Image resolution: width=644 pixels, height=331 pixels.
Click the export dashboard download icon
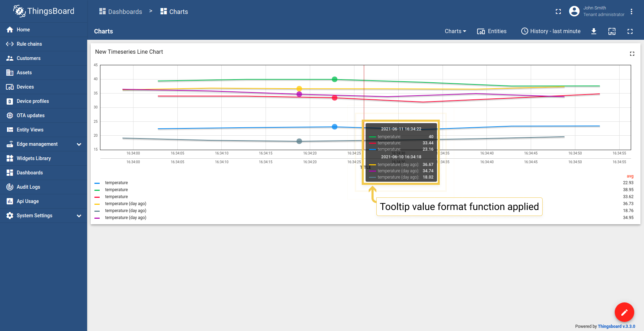pyautogui.click(x=594, y=31)
